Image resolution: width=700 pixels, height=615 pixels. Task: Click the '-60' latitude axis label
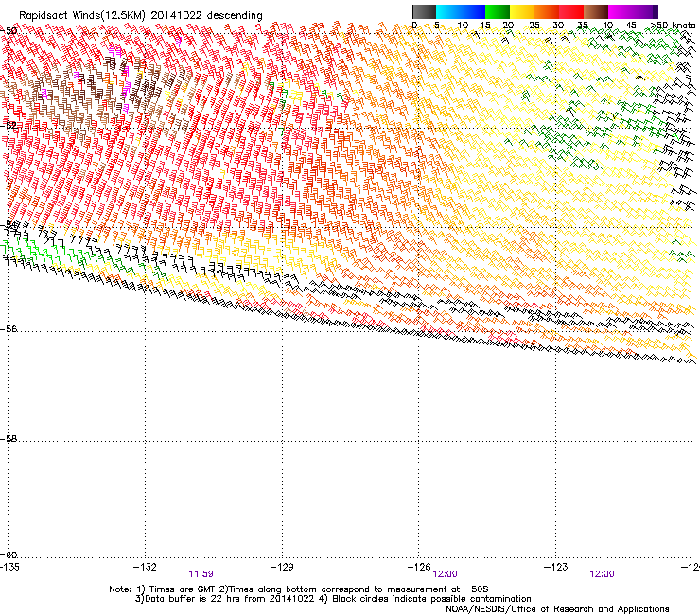click(x=9, y=555)
